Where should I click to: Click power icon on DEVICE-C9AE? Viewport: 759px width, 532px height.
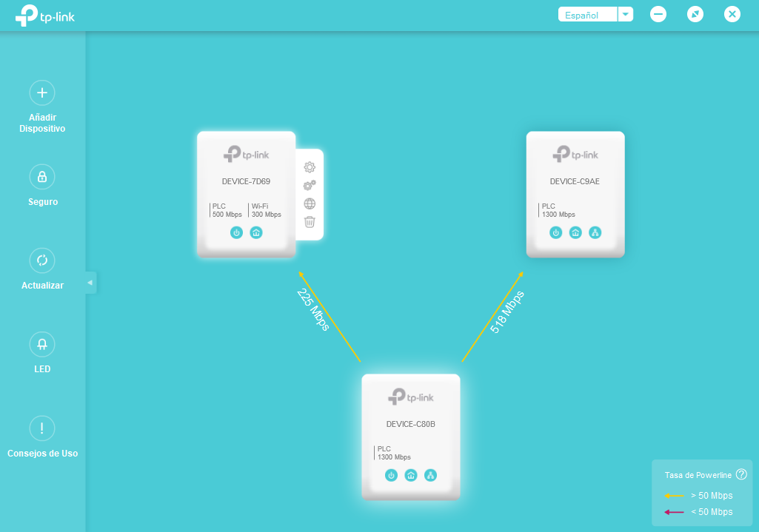point(555,232)
